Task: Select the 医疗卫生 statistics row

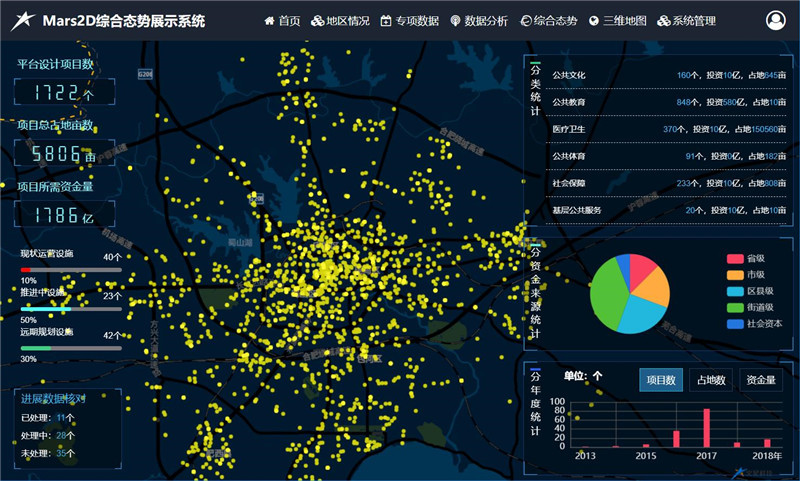Action: coord(669,129)
